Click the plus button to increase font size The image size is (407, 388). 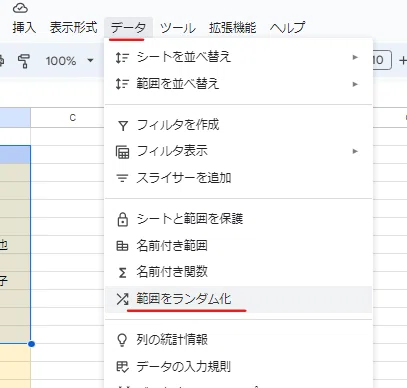(403, 60)
